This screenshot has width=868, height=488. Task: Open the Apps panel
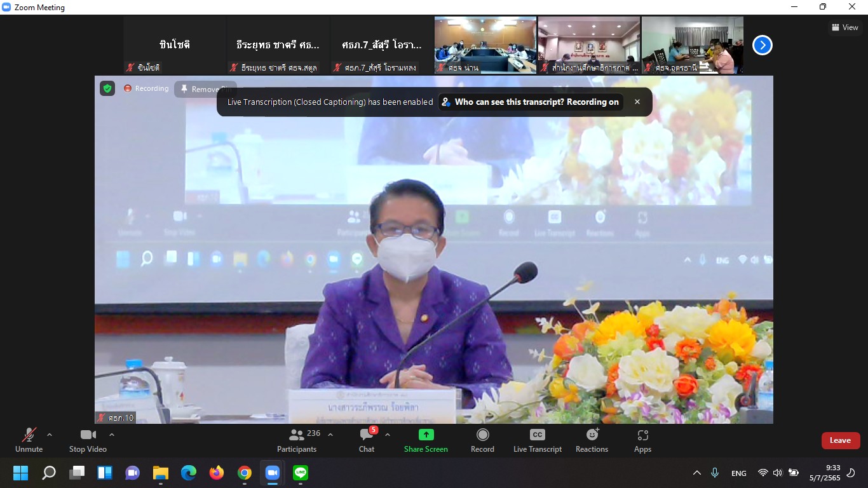tap(642, 440)
